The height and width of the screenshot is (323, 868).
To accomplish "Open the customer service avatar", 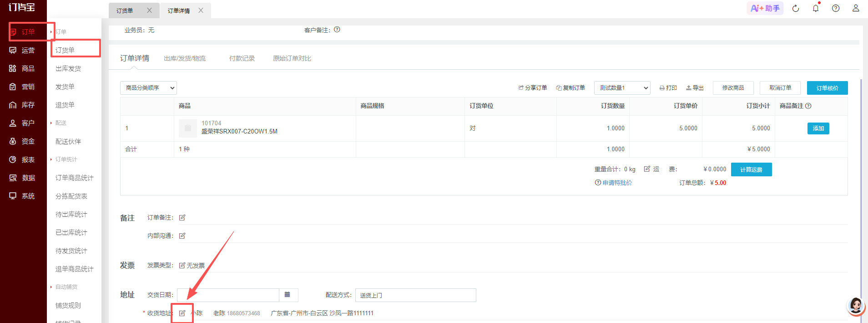I will point(856,305).
